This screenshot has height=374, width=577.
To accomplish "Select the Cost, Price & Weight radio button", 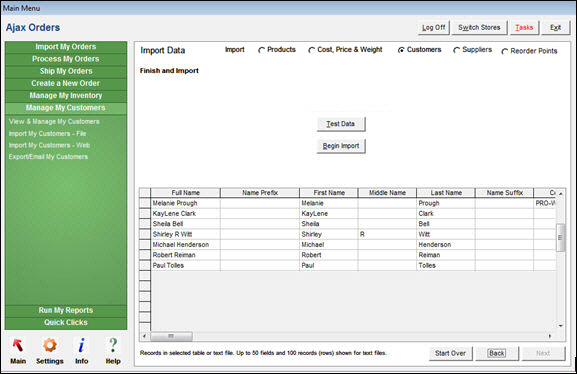I will [312, 50].
